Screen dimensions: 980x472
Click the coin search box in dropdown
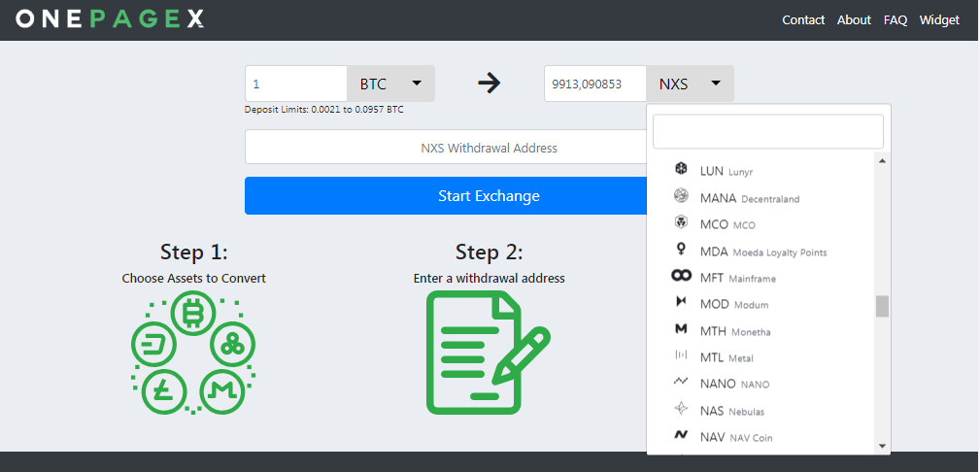tap(768, 131)
